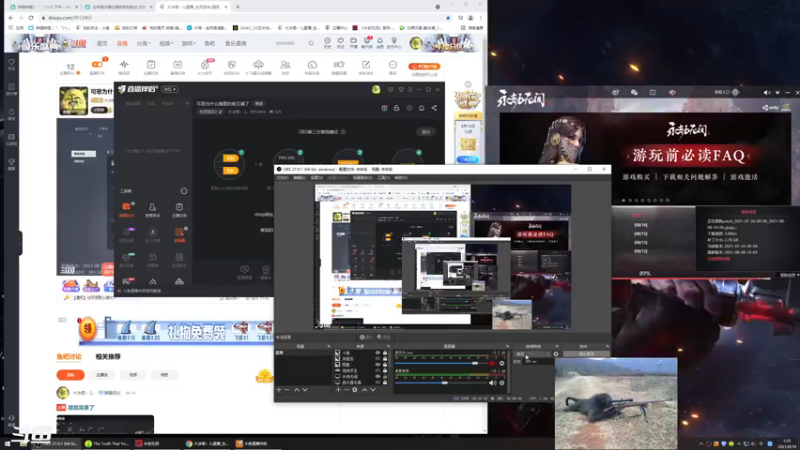
Task: Open hamburger menu in streaming companion title bar
Action: pos(410,89)
